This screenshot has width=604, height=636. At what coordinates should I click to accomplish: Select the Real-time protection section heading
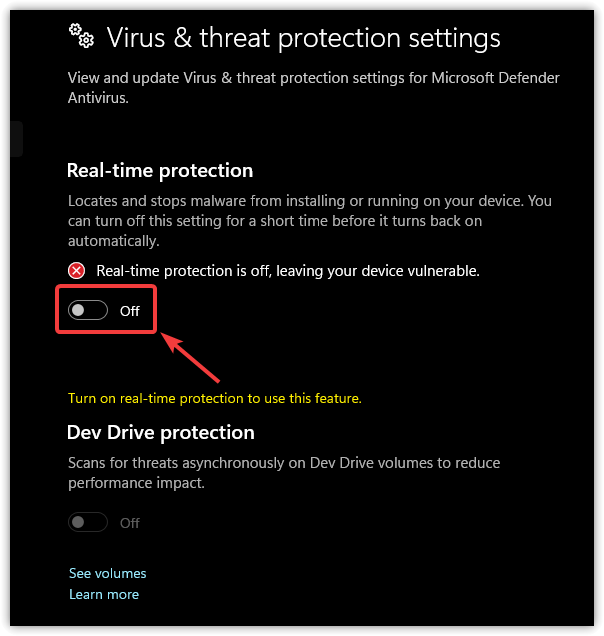point(160,171)
